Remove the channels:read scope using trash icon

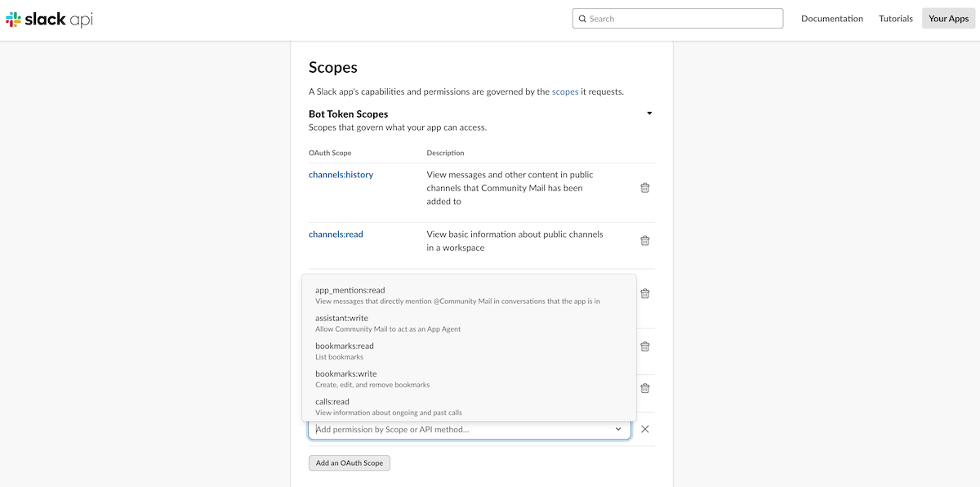click(644, 241)
